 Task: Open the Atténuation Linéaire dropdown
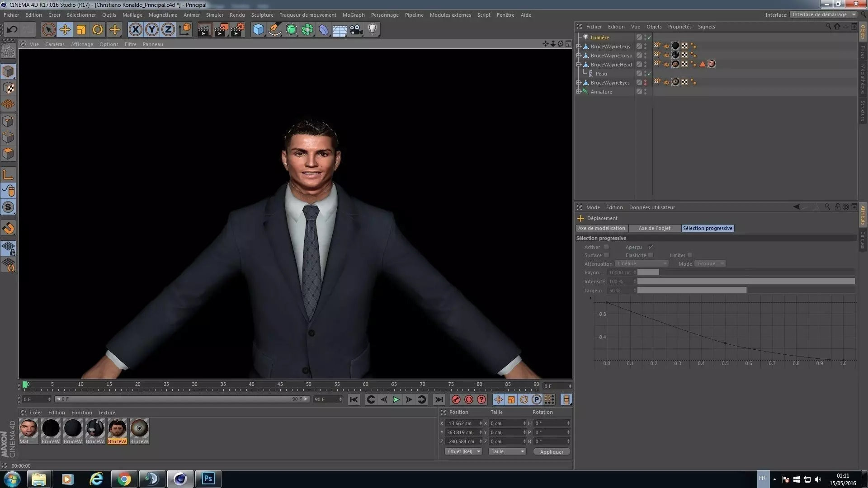642,264
